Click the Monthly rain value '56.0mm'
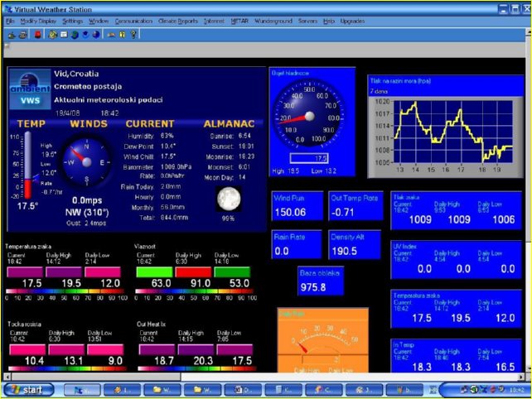Viewport: 532px width, 399px height. point(172,207)
